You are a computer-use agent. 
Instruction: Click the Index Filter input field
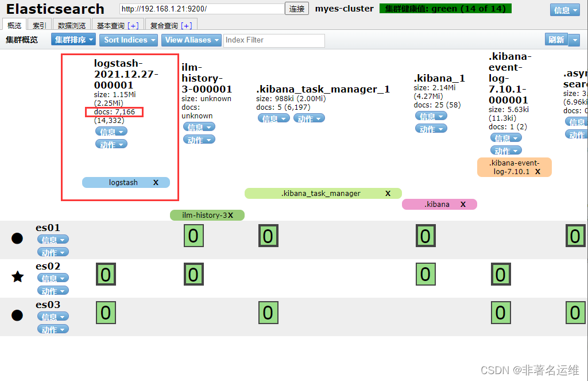274,40
